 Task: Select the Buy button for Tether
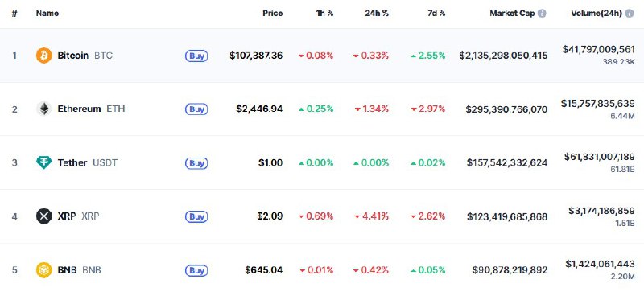tap(196, 163)
